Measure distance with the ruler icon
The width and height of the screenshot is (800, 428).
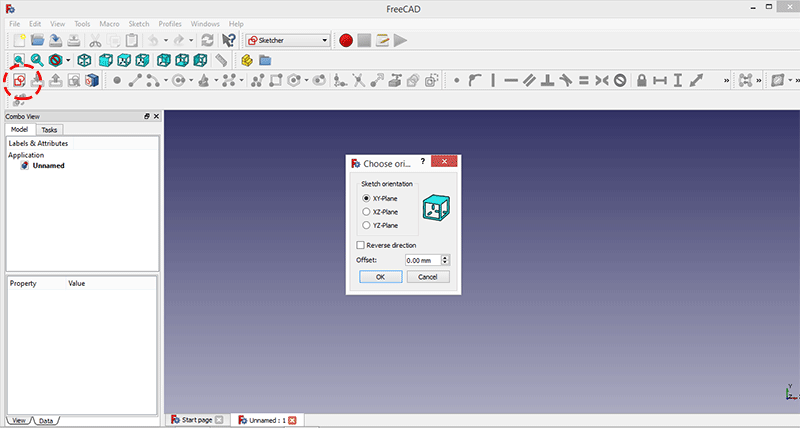click(221, 60)
